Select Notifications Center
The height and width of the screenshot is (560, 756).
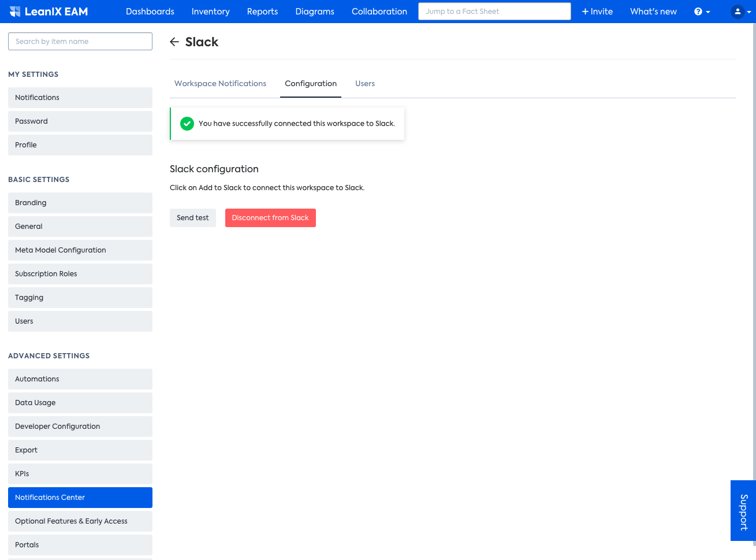pyautogui.click(x=80, y=498)
